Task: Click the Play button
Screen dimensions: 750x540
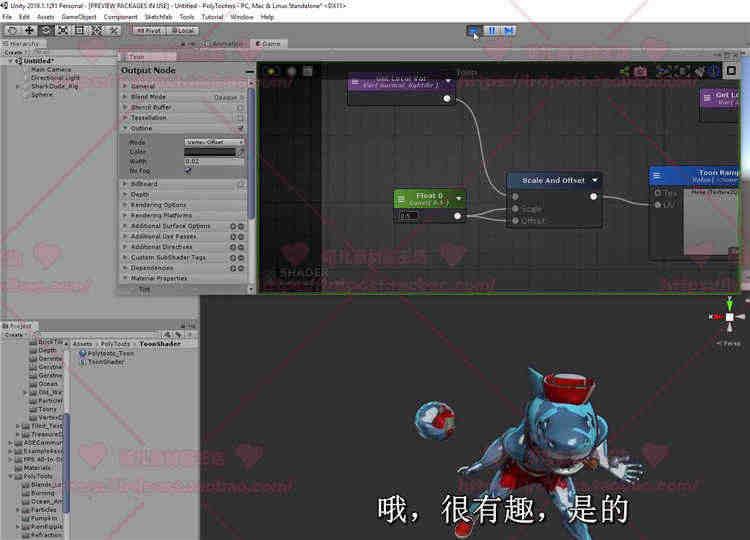Action: 474,31
